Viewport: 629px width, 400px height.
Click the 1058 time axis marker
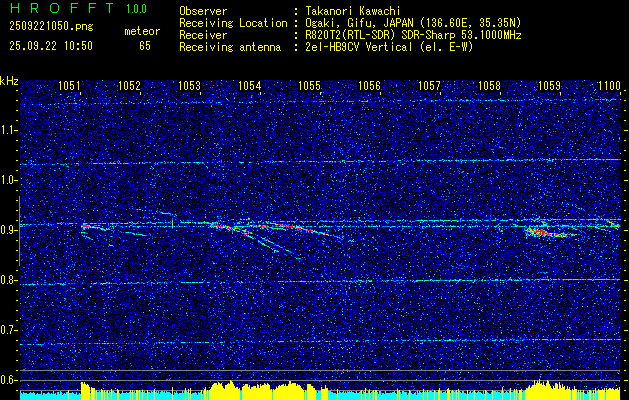(490, 85)
